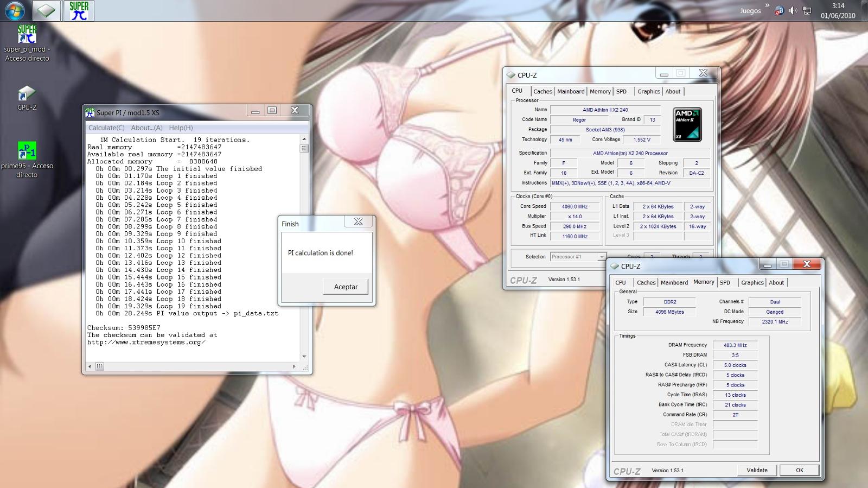Screen dimensions: 868x488
Task: Click the Core Voltage 1.552 V field
Action: 642,140
